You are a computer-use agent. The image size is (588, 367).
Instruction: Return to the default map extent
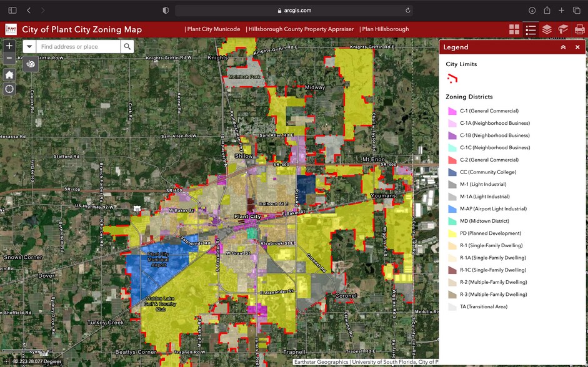(x=9, y=74)
